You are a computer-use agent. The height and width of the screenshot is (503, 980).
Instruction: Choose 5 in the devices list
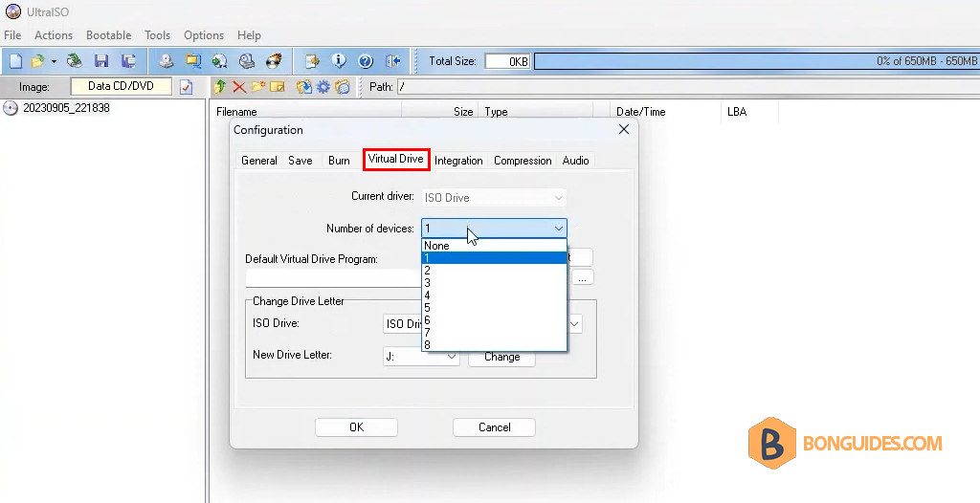(494, 307)
